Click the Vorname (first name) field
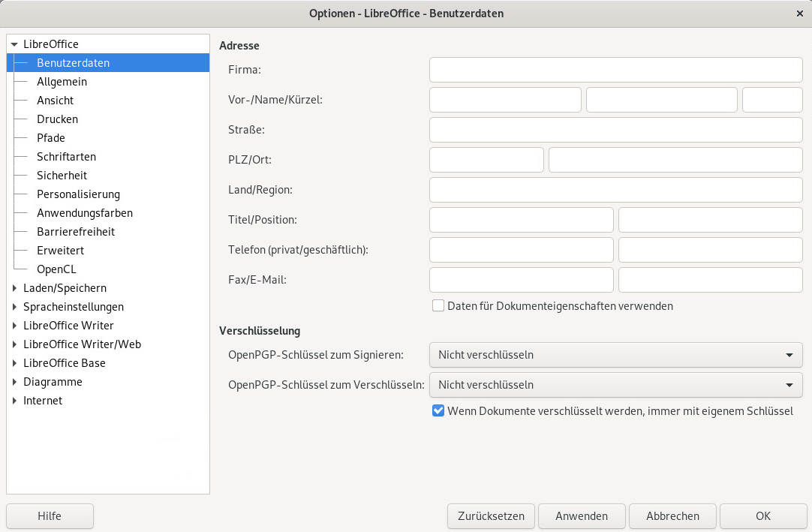This screenshot has height=532, width=812. tap(505, 100)
